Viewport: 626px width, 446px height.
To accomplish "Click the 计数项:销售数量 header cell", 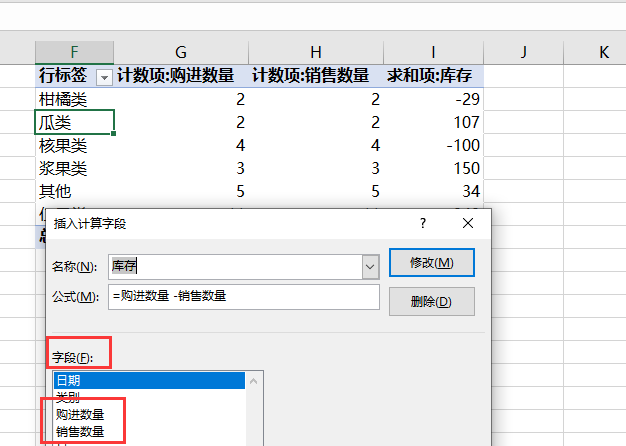I will click(x=316, y=76).
